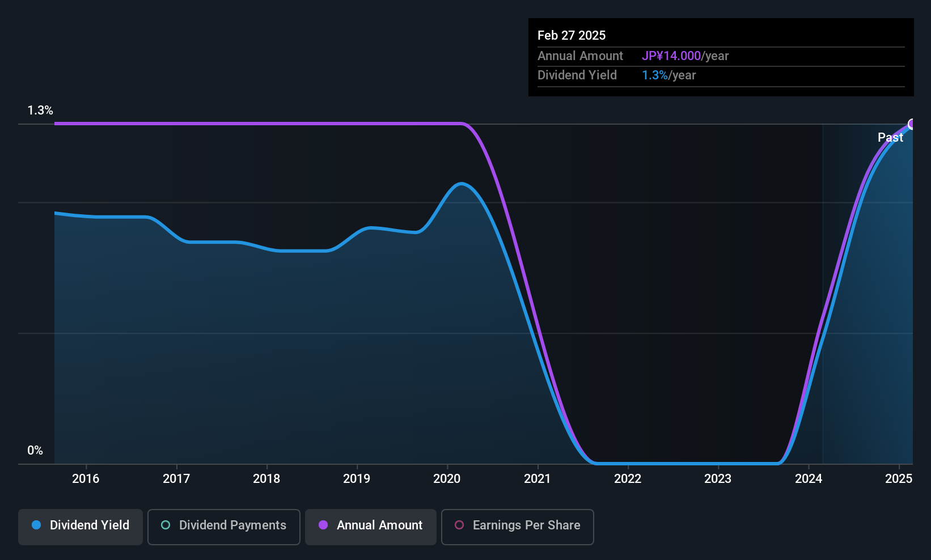Click the 2017 x-axis label
This screenshot has width=931, height=560.
coord(176,479)
